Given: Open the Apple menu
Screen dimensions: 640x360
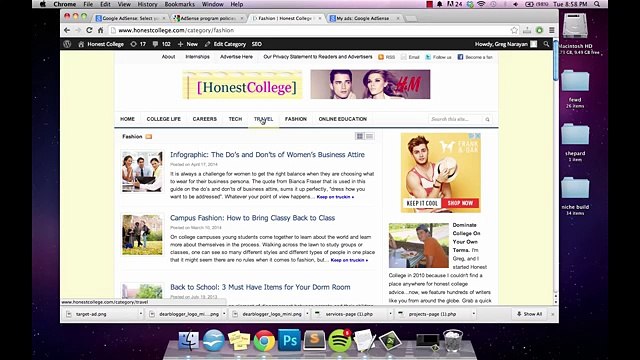Looking at the screenshot, I should pyautogui.click(x=43, y=4).
